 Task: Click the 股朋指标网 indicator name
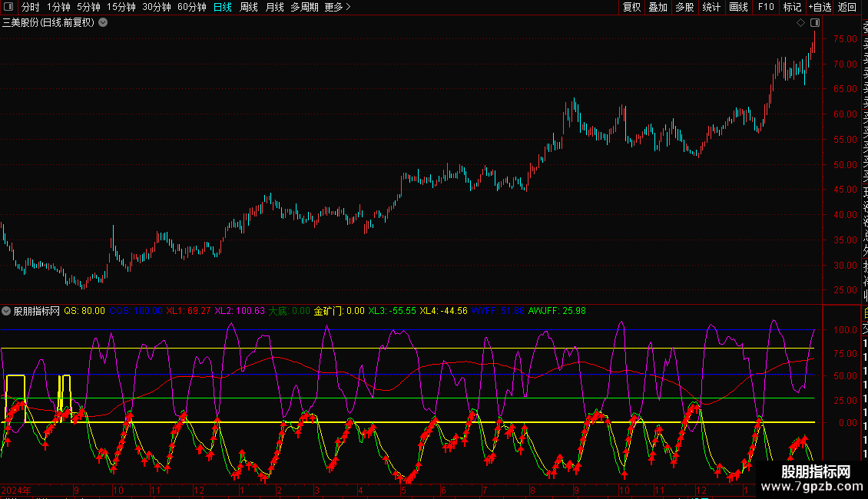coord(37,311)
